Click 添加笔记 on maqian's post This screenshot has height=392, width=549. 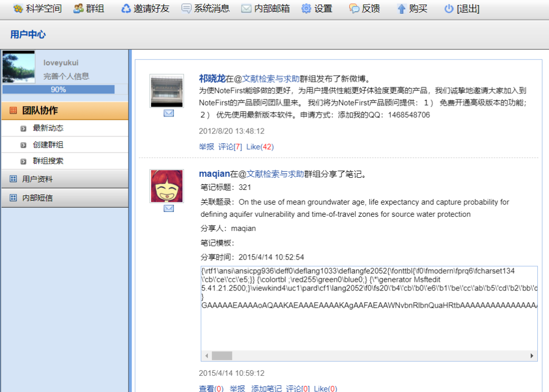pos(266,388)
